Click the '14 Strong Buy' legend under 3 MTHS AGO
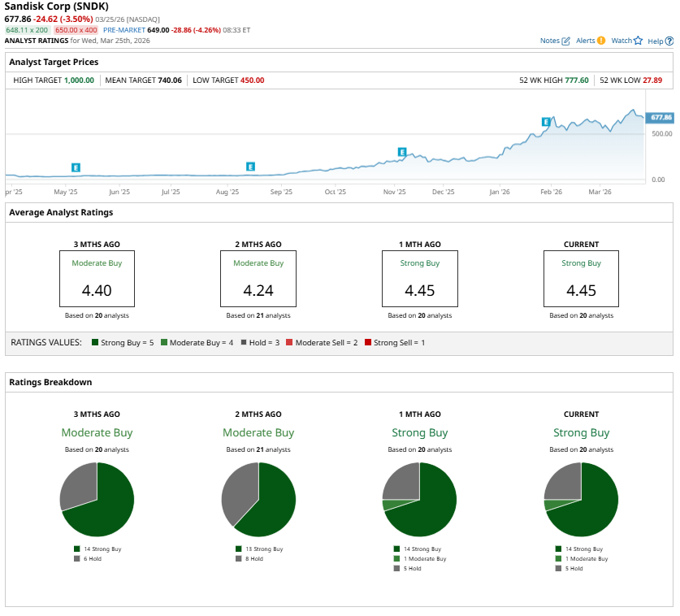Screen dimensions: 680x616 tap(97, 549)
